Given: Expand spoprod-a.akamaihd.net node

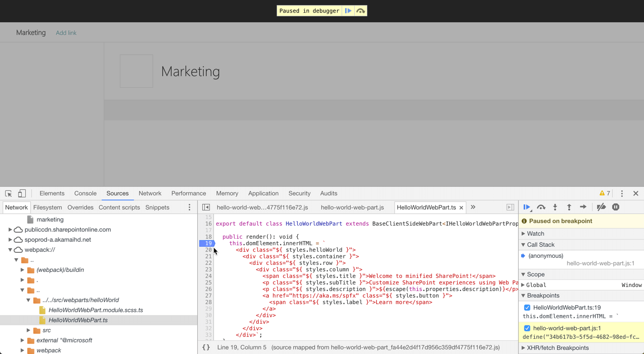Looking at the screenshot, I should [x=10, y=240].
